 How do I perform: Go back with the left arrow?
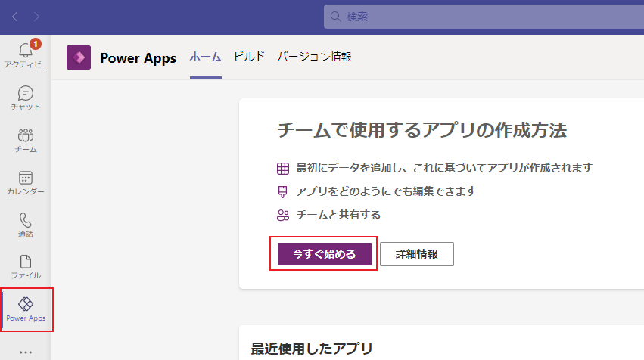click(15, 17)
